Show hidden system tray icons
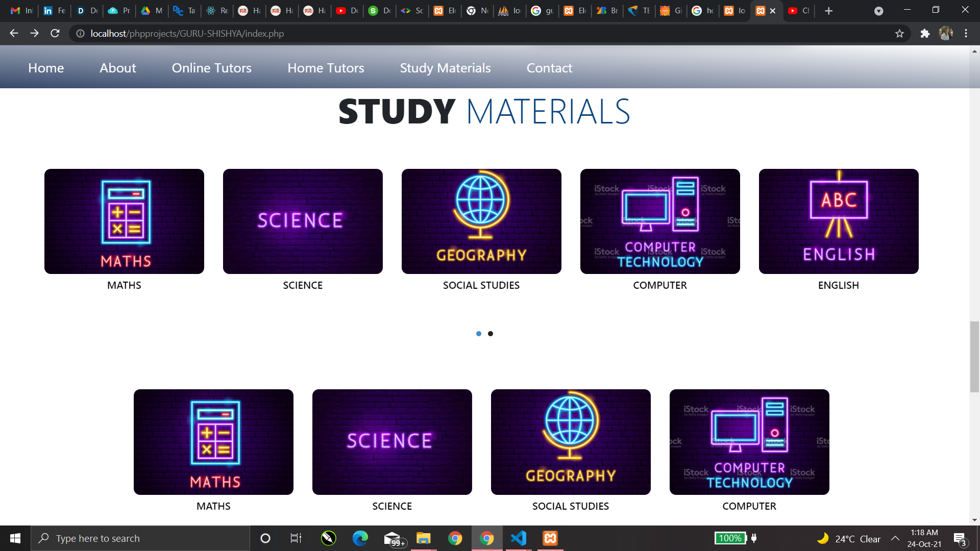 tap(895, 538)
